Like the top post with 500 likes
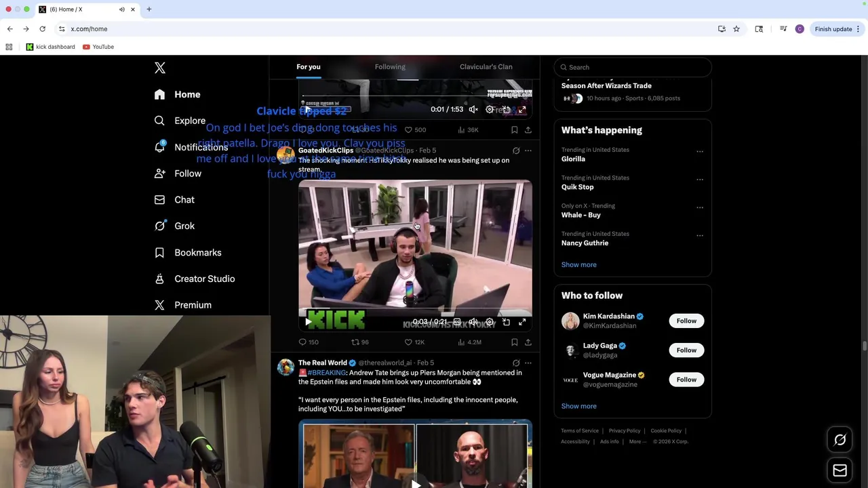The image size is (868, 488). pos(415,129)
